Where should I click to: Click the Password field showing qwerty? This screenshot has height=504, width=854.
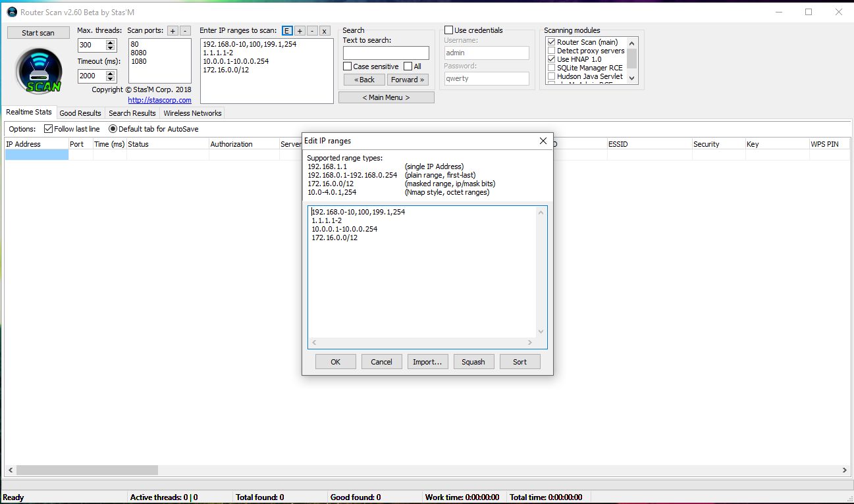pyautogui.click(x=487, y=78)
